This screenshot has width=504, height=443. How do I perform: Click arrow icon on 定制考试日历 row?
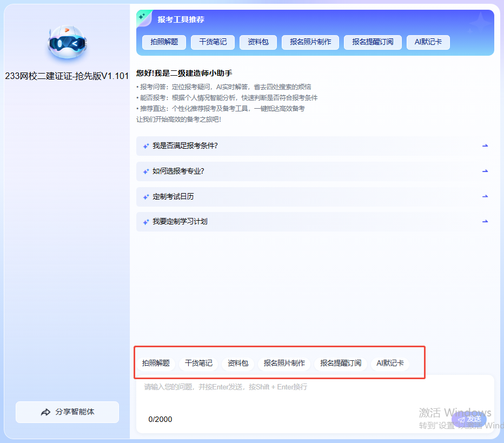pos(485,196)
